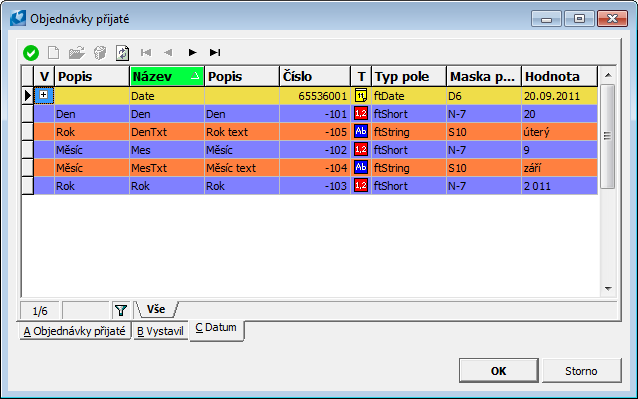This screenshot has width=638, height=399.
Task: Maximize the Objednávky přijaté window
Action: pyautogui.click(x=579, y=19)
